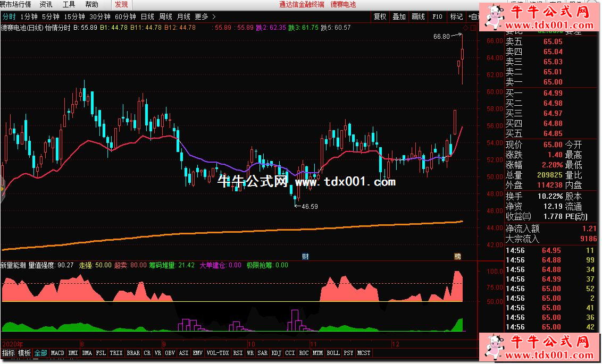Click the 标记 mark button
The image size is (602, 364).
[456, 17]
